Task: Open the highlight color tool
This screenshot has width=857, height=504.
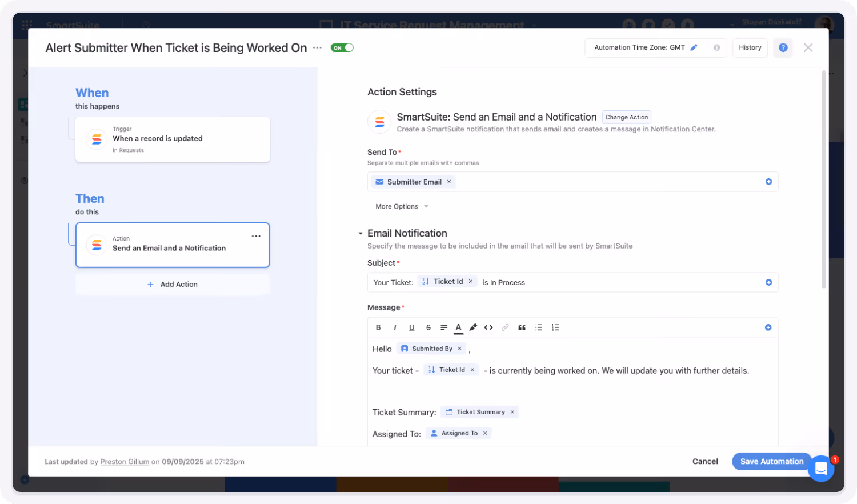Action: tap(473, 327)
